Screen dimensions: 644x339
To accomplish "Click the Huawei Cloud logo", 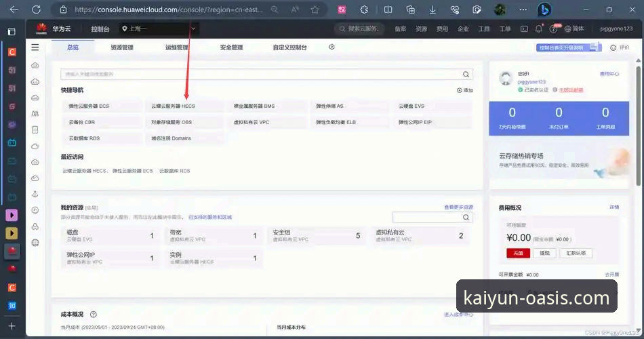I will coord(41,28).
